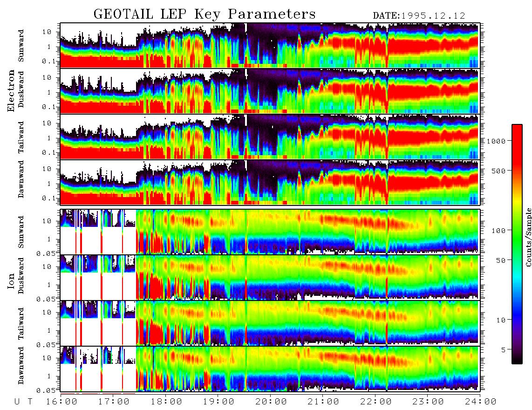The height and width of the screenshot is (410, 532).
Task: Click inside the Ion Duskward spectrogram panel
Action: (270, 277)
